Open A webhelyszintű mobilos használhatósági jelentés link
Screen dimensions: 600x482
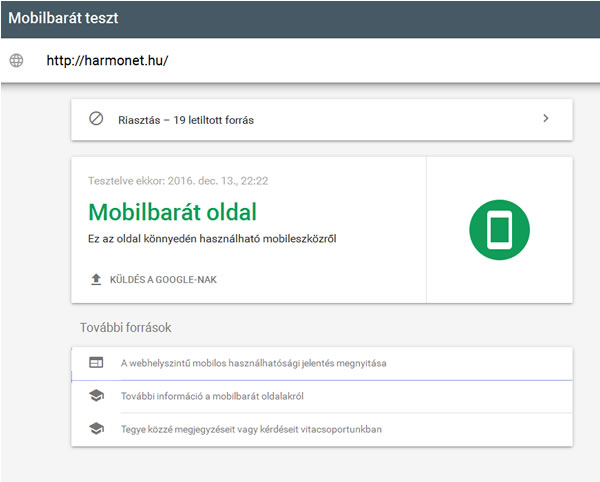(x=253, y=363)
